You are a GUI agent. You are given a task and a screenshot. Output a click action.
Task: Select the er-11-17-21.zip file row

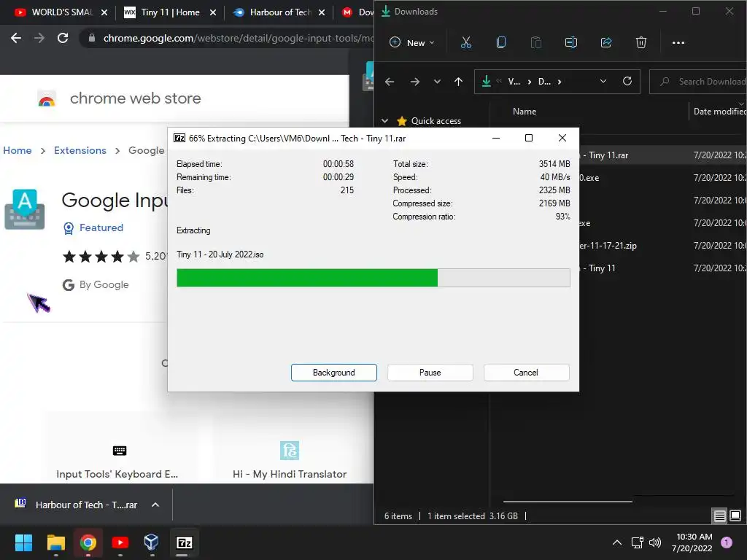click(662, 246)
